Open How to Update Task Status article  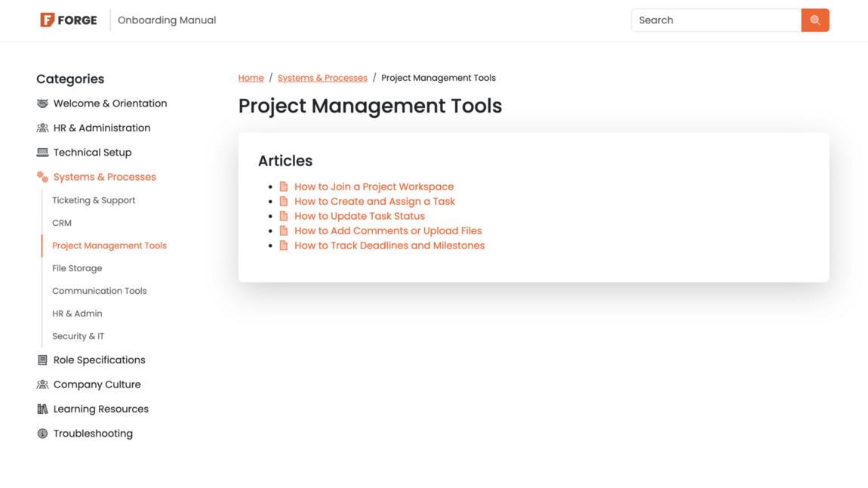(360, 216)
